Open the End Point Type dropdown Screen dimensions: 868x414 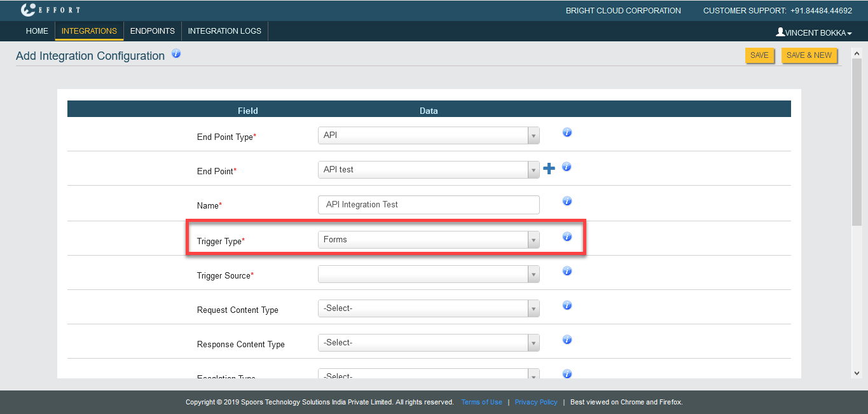point(428,135)
